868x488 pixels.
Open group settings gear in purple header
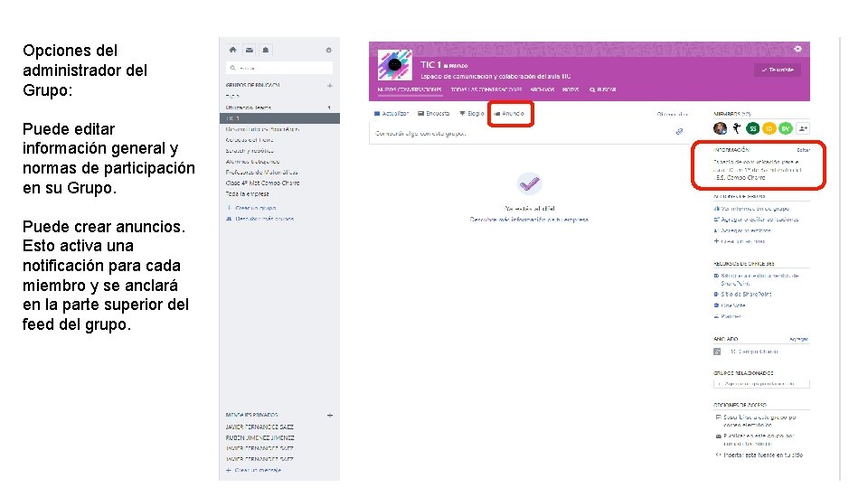pos(797,49)
